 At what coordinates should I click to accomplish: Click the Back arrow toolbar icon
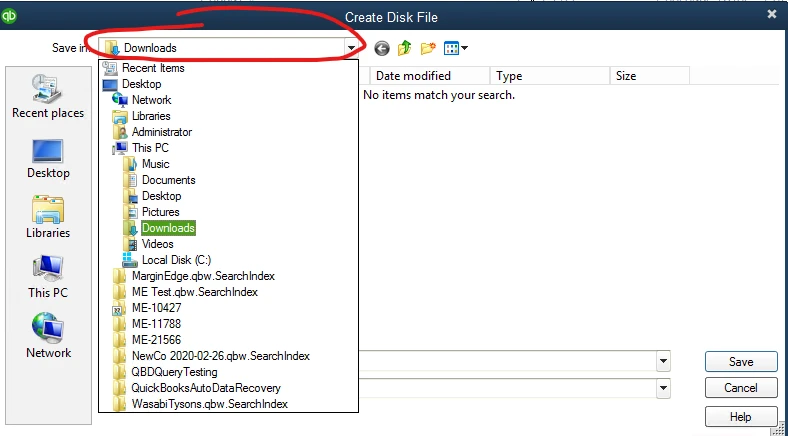382,48
